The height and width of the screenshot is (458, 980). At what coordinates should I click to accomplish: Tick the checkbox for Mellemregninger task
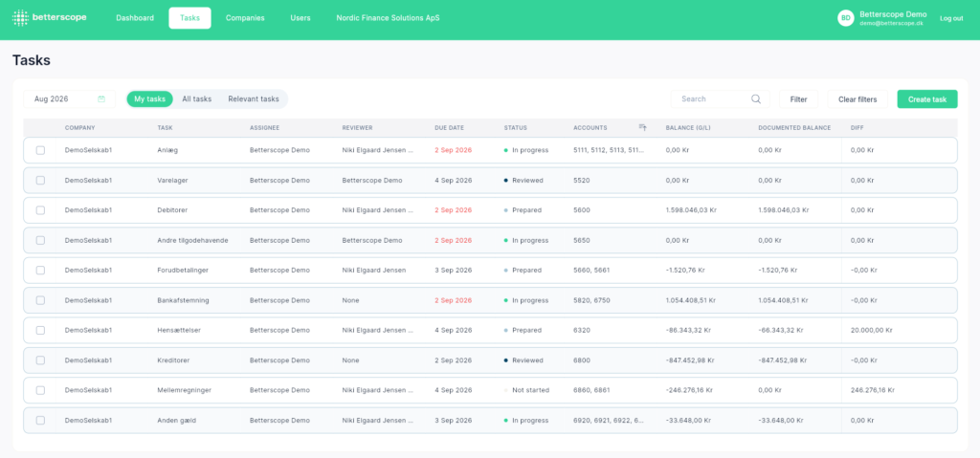pos(40,390)
